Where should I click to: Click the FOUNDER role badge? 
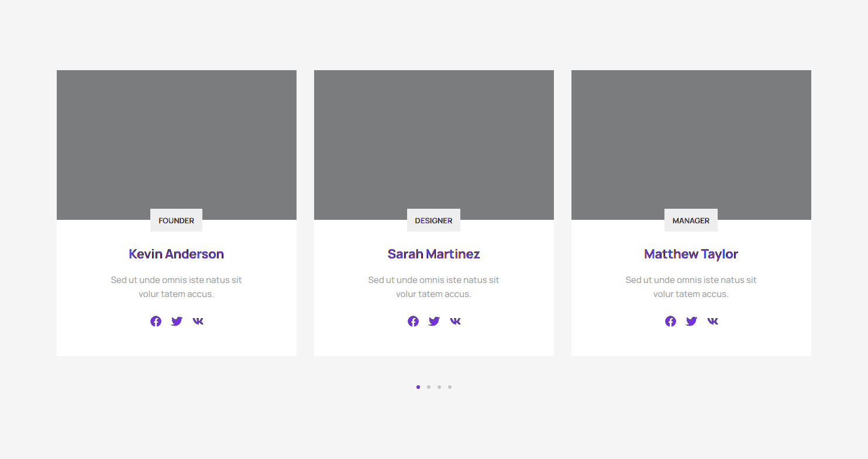tap(176, 220)
